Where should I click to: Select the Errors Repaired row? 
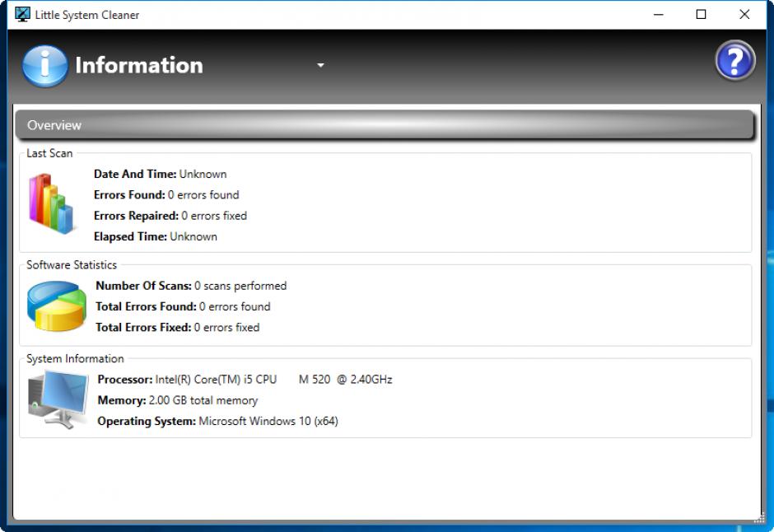170,216
